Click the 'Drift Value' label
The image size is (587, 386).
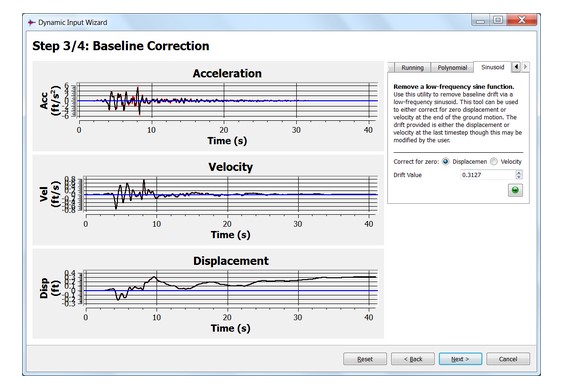point(407,175)
